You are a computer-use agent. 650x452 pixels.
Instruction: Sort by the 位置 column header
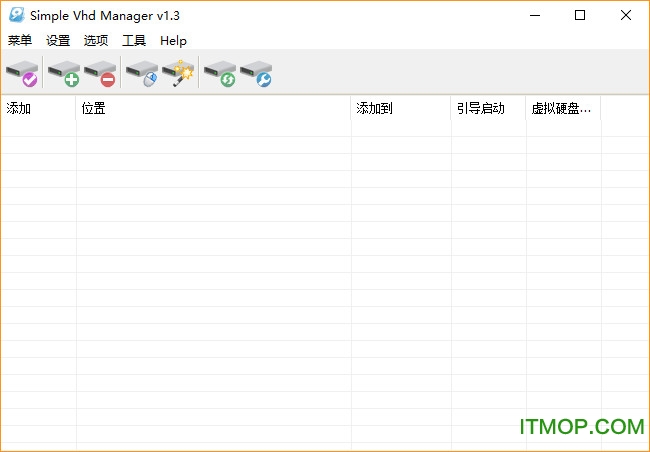click(213, 108)
